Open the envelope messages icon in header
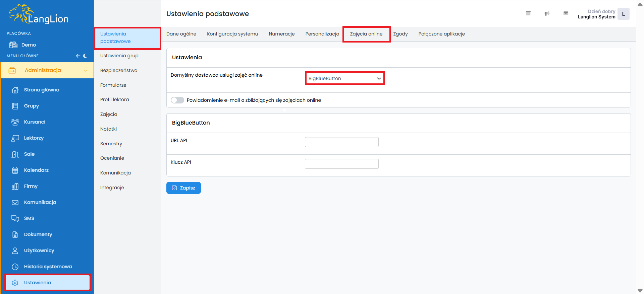This screenshot has width=644, height=294. [566, 13]
